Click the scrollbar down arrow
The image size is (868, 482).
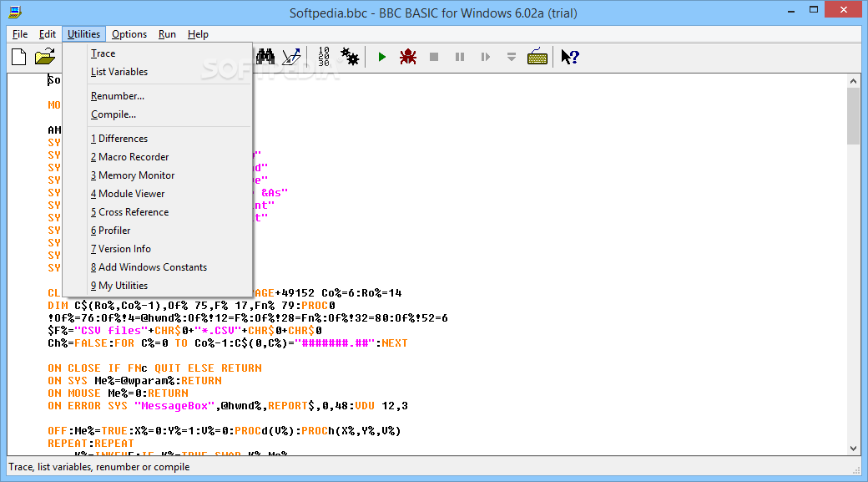(853, 449)
